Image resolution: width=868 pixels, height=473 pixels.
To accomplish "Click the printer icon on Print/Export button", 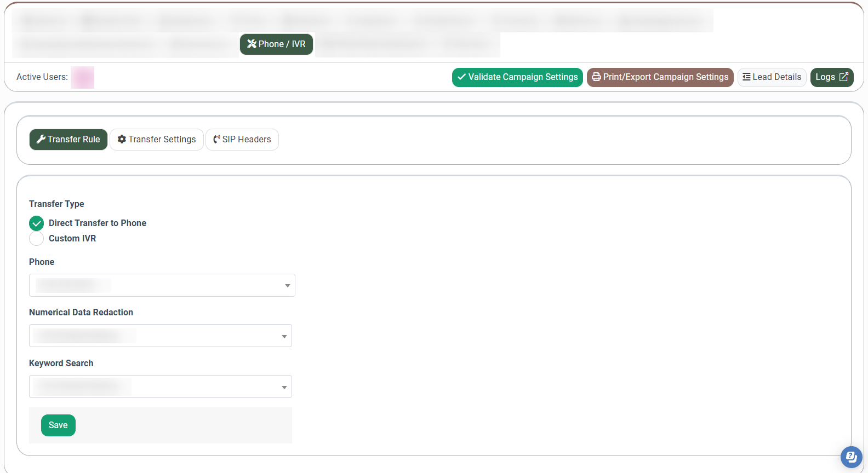I will point(596,77).
